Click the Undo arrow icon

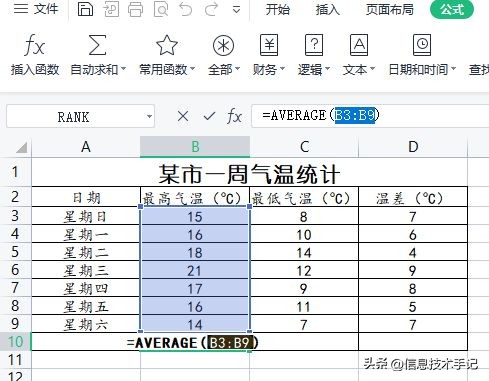click(186, 9)
